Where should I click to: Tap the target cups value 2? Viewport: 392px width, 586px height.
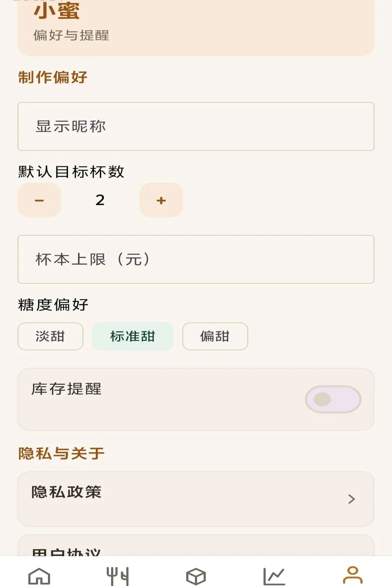(100, 200)
